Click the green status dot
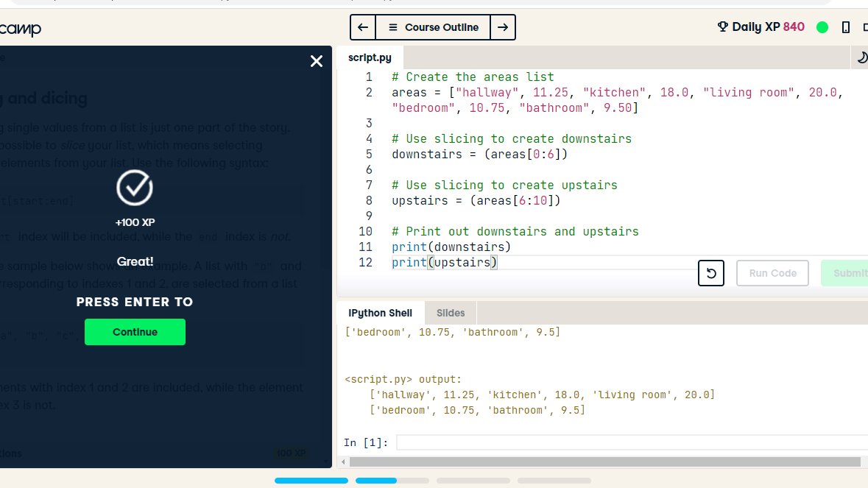The image size is (868, 488). [822, 27]
